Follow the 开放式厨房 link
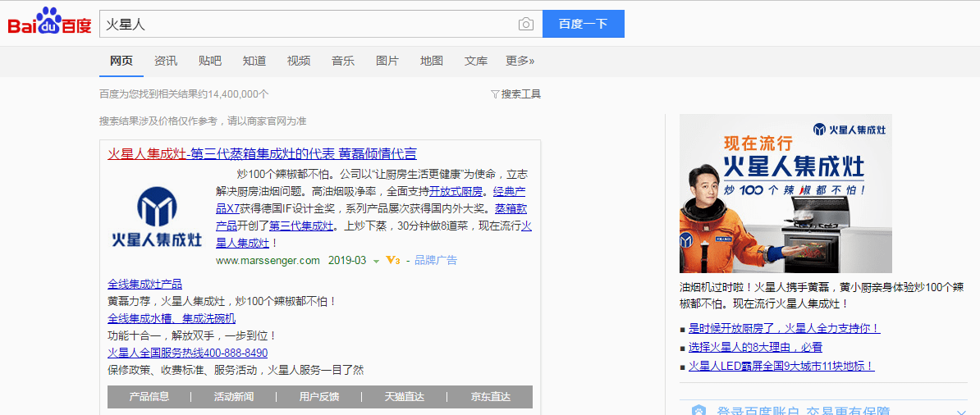The width and height of the screenshot is (980, 415). pyautogui.click(x=456, y=191)
